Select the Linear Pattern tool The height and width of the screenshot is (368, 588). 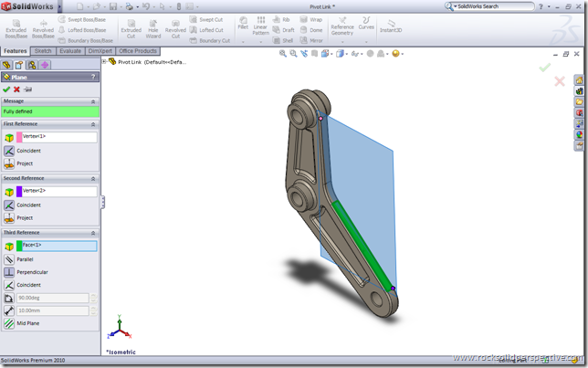coord(260,26)
